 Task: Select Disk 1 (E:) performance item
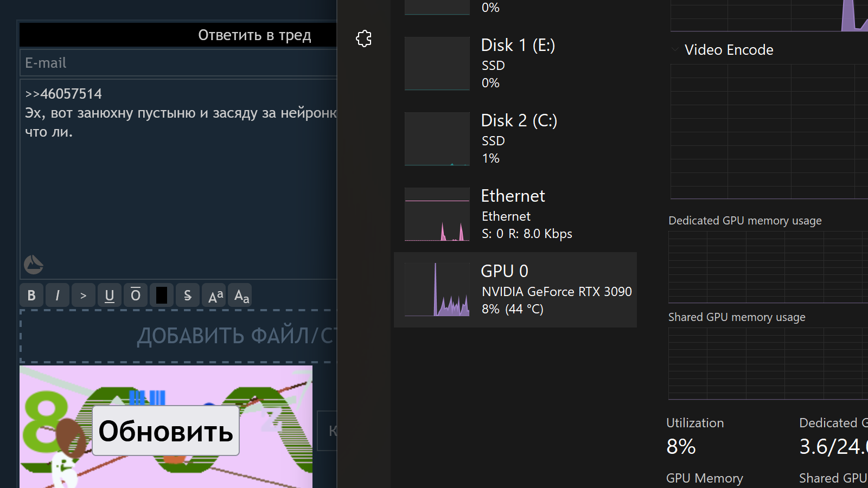515,63
